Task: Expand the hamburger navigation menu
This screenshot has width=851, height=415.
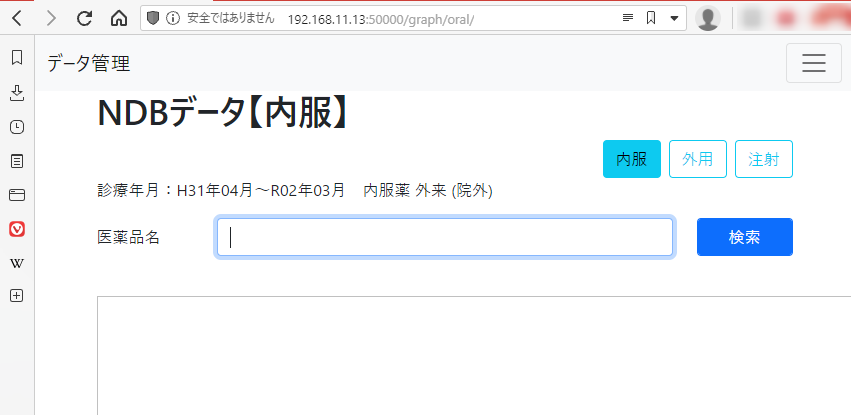Action: 813,63
